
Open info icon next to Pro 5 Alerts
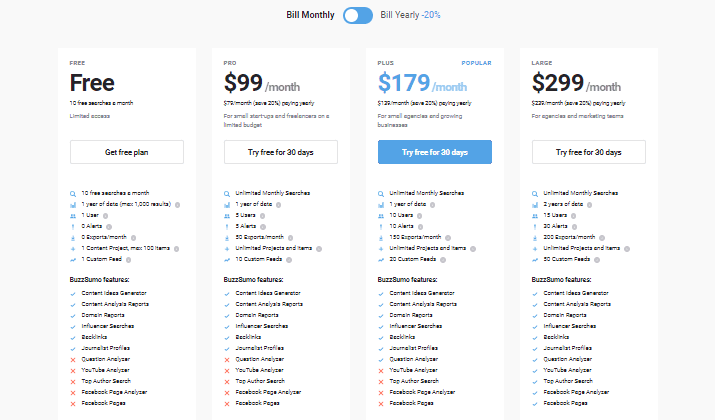click(x=263, y=227)
